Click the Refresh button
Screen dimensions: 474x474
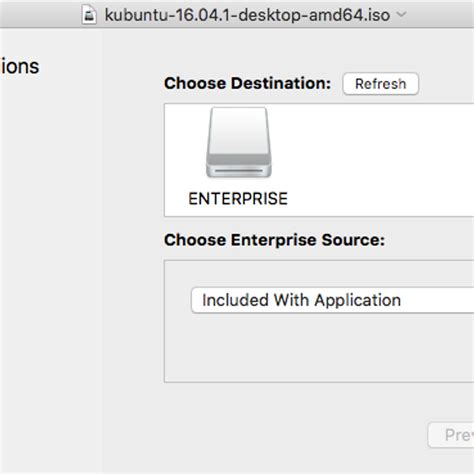click(380, 84)
